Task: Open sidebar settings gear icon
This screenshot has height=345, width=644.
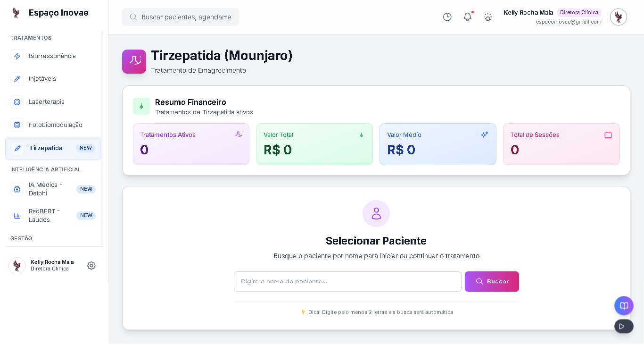Action: tap(91, 266)
